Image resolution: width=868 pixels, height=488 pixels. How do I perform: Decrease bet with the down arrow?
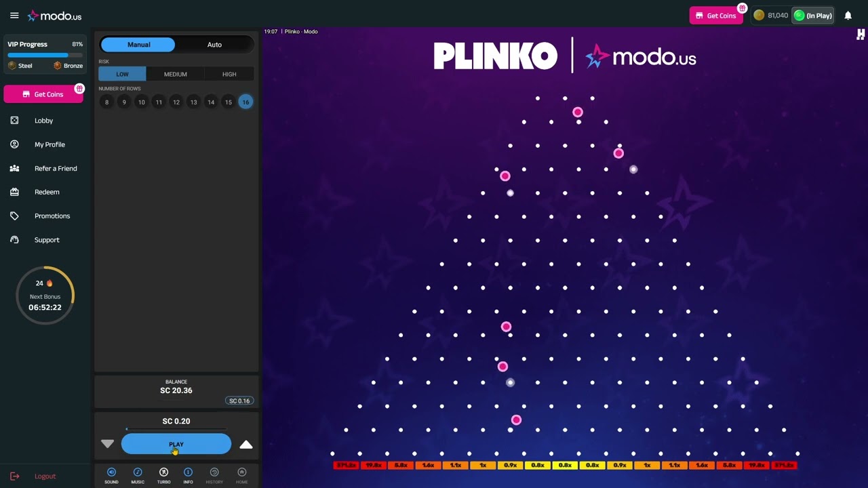(x=107, y=444)
